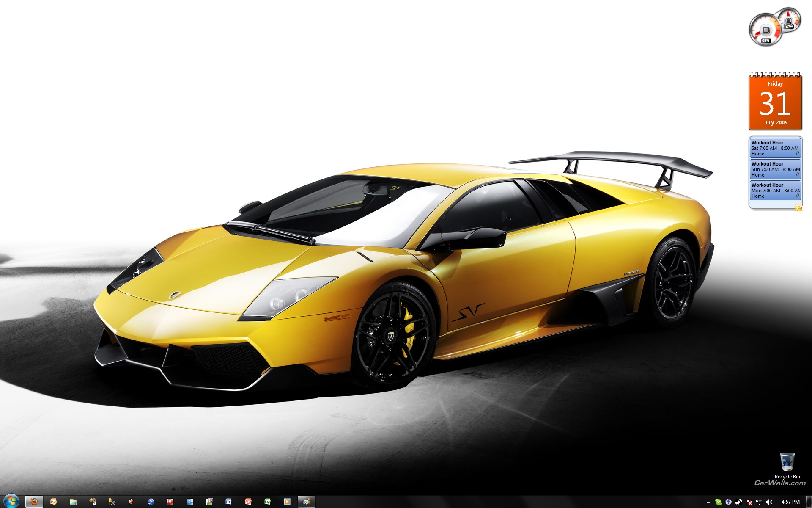Viewport: 812px width, 508px height.
Task: Launch Google Earth from the taskbar
Action: (x=151, y=502)
